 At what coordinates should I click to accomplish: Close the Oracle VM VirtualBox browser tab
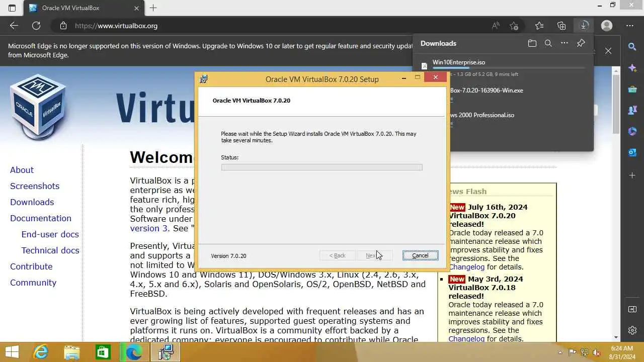click(x=136, y=8)
